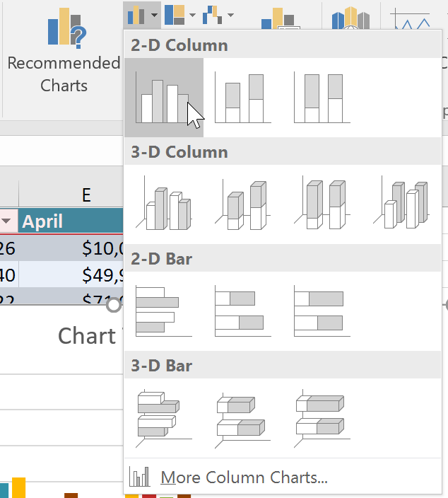Insert the 3-D Column chart with depth
The image size is (448, 498).
click(x=401, y=204)
